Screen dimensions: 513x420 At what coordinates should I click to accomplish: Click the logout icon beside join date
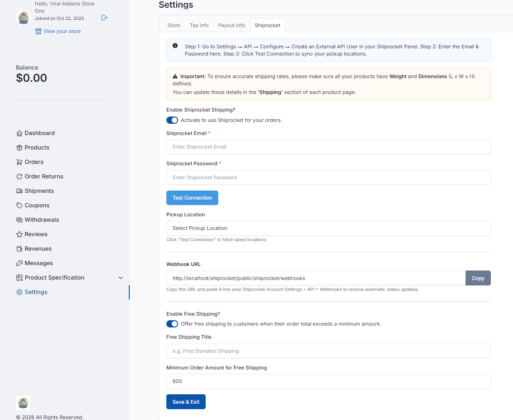104,18
